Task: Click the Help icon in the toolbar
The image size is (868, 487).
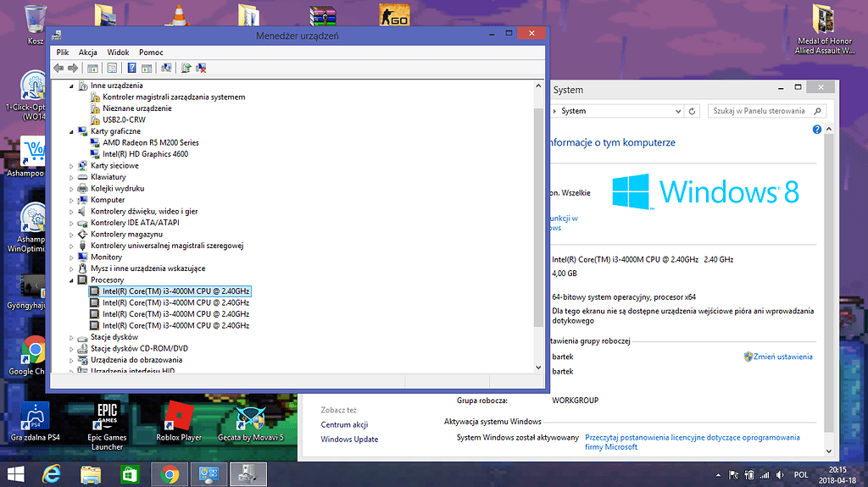Action: pos(132,68)
